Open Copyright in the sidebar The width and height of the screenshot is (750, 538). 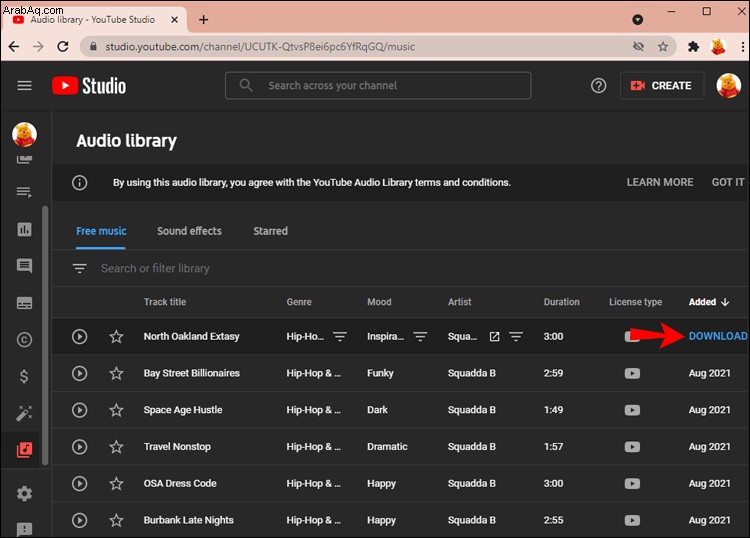coord(24,340)
